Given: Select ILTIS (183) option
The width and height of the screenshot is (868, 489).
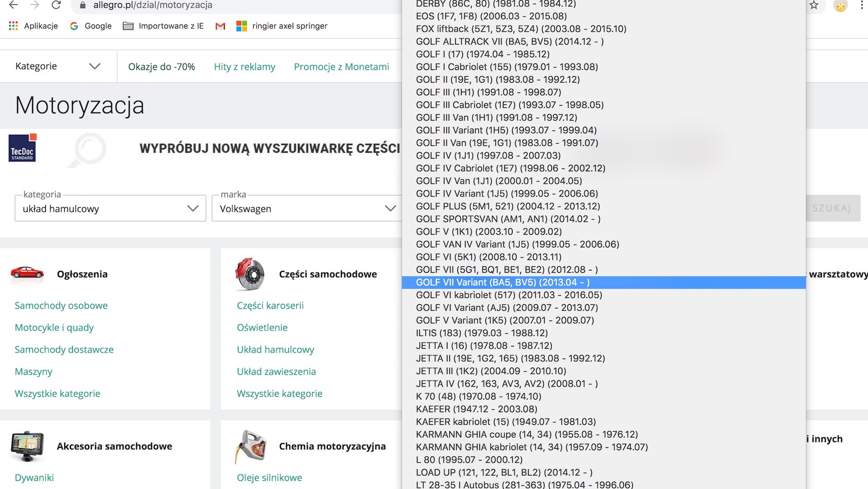Looking at the screenshot, I should (x=604, y=333).
